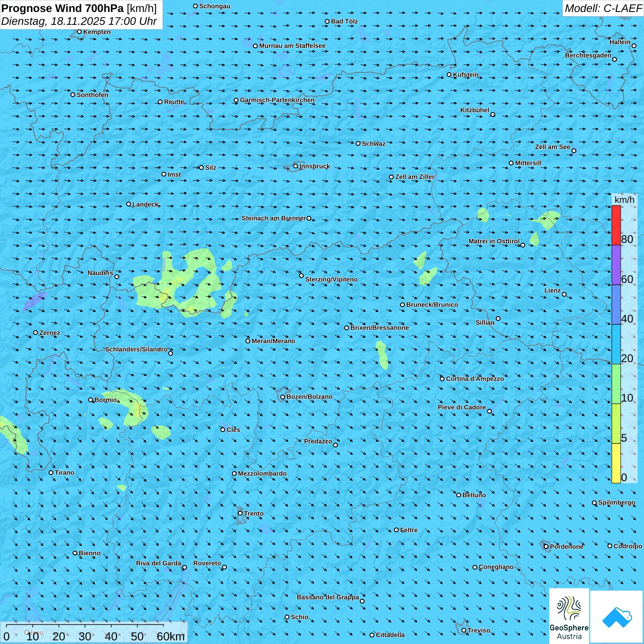Click the 'Steinach am Brenner' label

tap(274, 218)
